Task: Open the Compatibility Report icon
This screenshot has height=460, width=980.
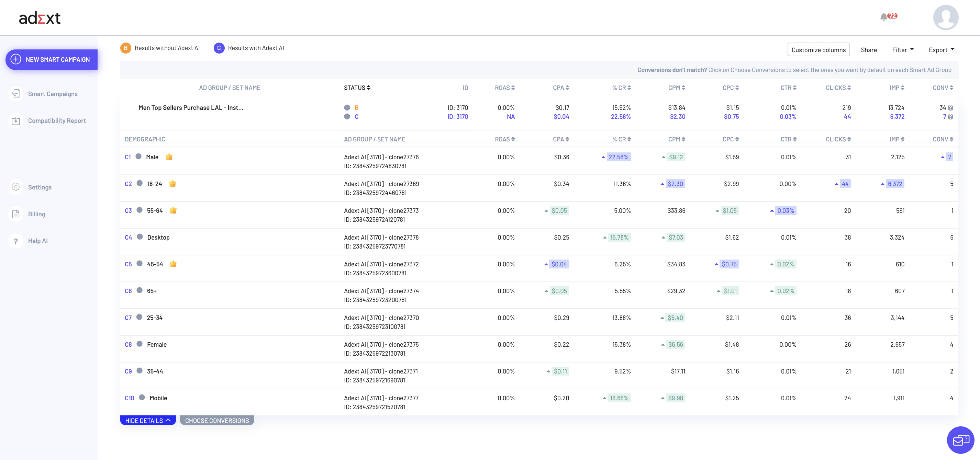Action: click(x=15, y=120)
